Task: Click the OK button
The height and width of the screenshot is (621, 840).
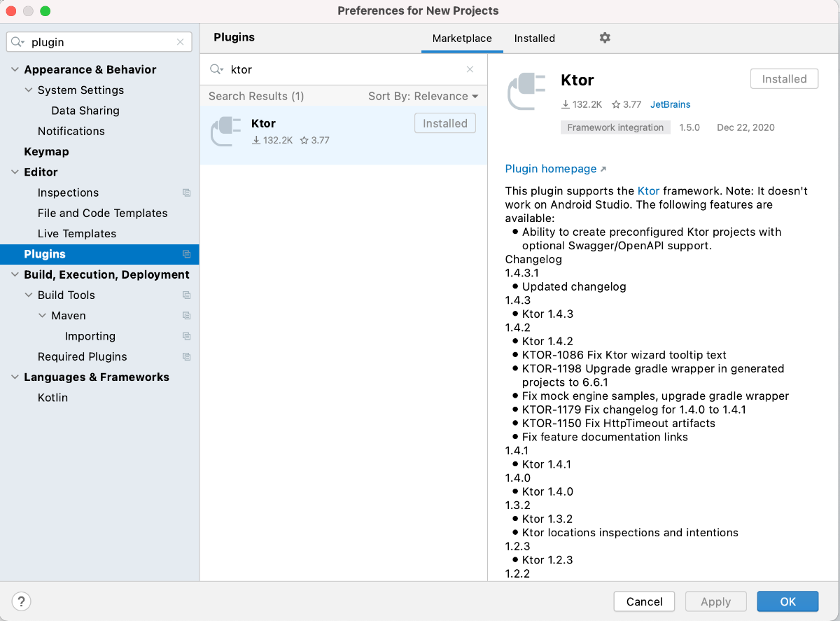Action: 787,601
